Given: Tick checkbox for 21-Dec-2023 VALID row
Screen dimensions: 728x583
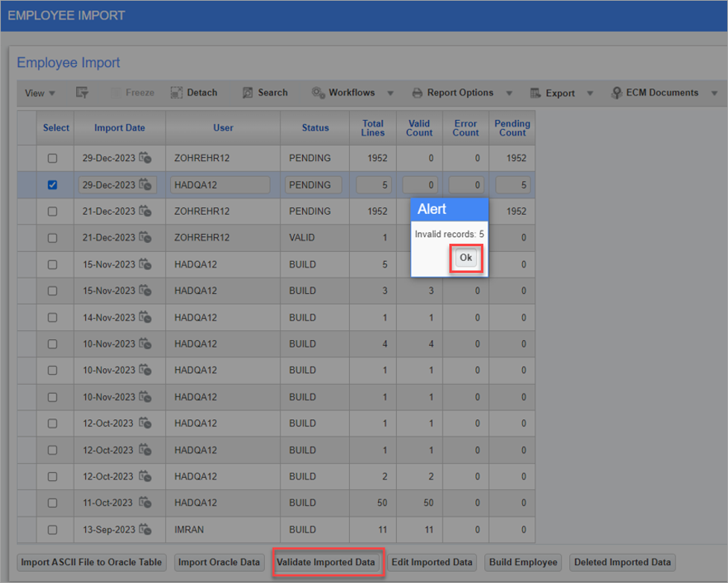Looking at the screenshot, I should tap(52, 238).
